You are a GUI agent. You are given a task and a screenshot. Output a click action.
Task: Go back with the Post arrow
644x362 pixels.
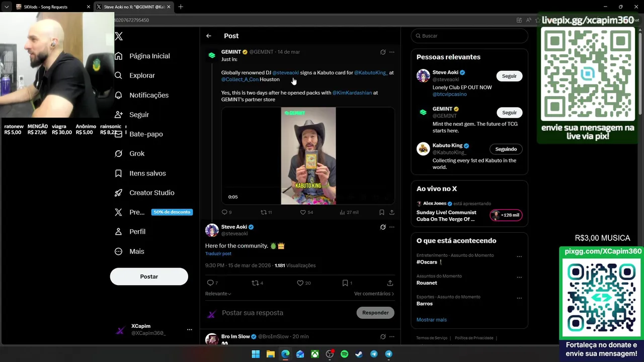click(x=209, y=36)
